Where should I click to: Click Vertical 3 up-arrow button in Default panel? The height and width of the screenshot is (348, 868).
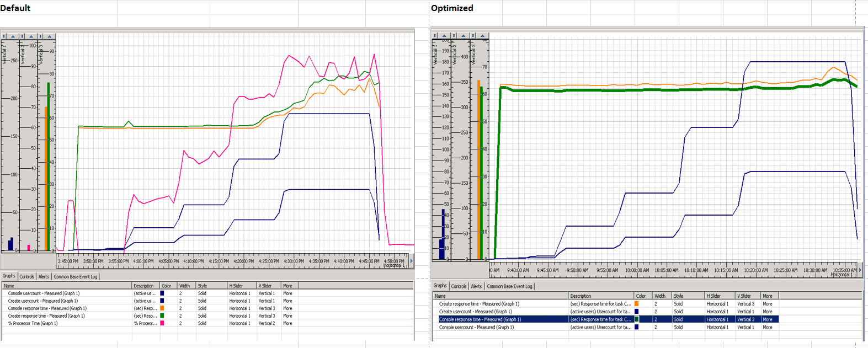50,36
